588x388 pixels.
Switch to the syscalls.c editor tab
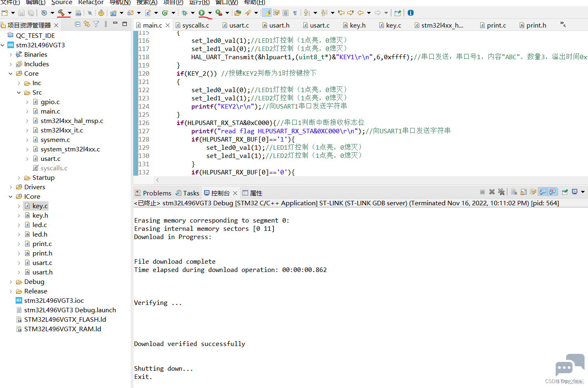[192, 25]
